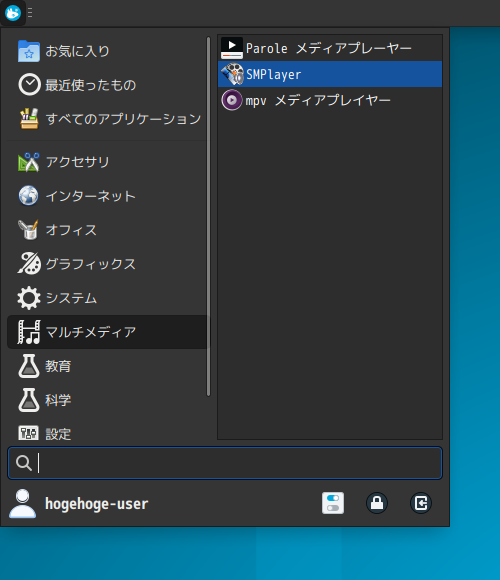Click the Whisker menu logo button
Image resolution: width=500 pixels, height=580 pixels.
click(x=13, y=13)
